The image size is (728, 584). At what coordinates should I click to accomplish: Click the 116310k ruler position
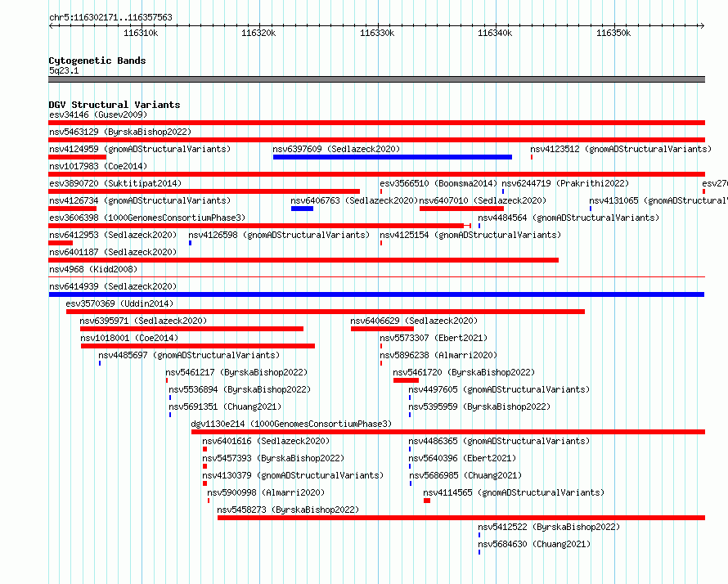coord(141,33)
